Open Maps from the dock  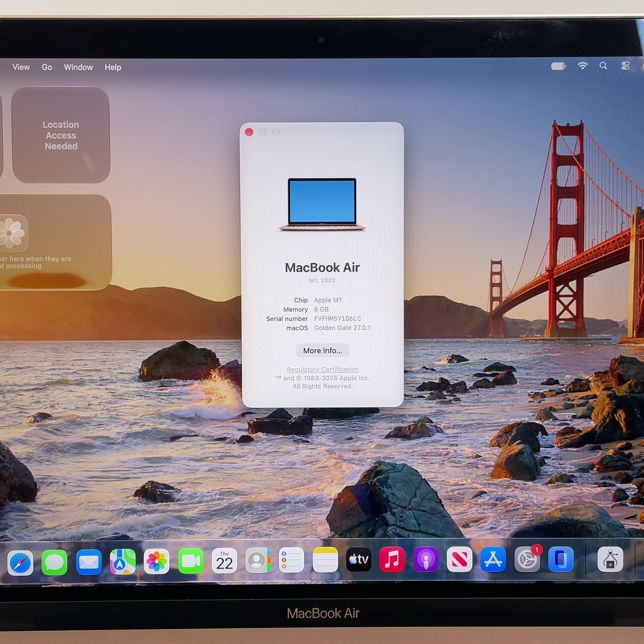point(122,562)
